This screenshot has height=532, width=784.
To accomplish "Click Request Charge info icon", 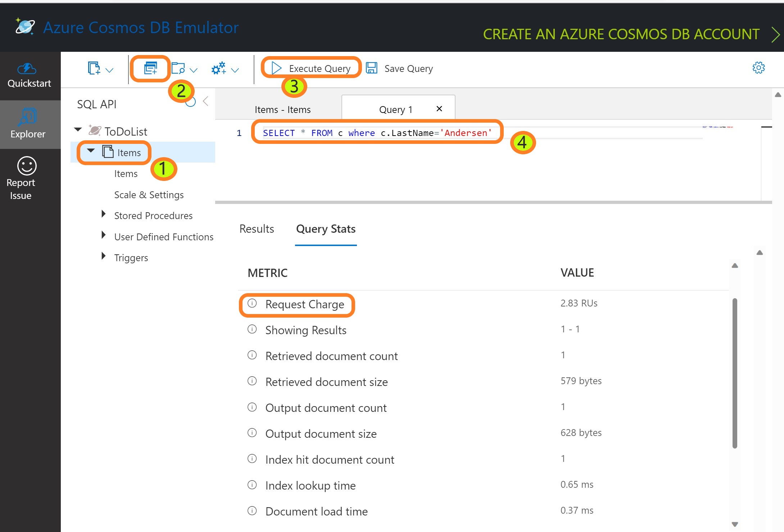I will click(x=252, y=303).
